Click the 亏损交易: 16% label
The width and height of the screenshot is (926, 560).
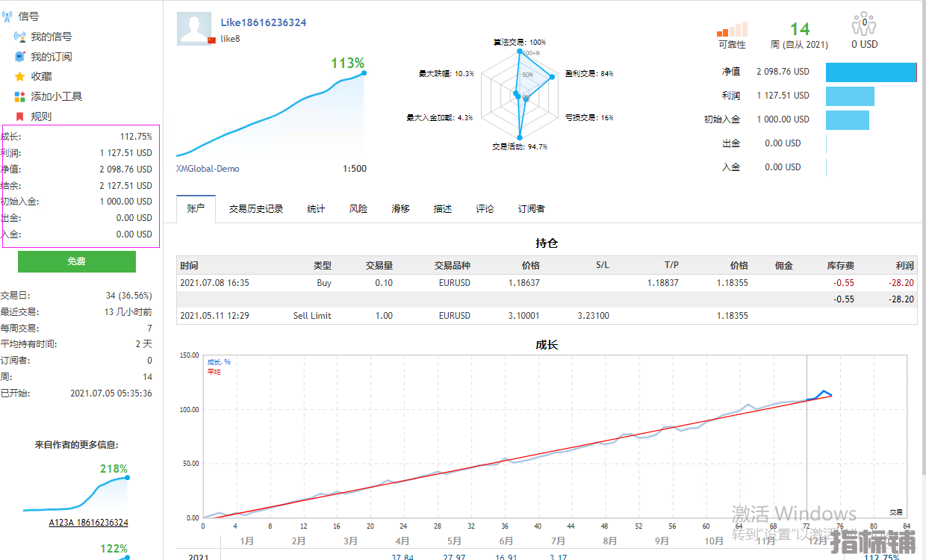click(x=589, y=117)
